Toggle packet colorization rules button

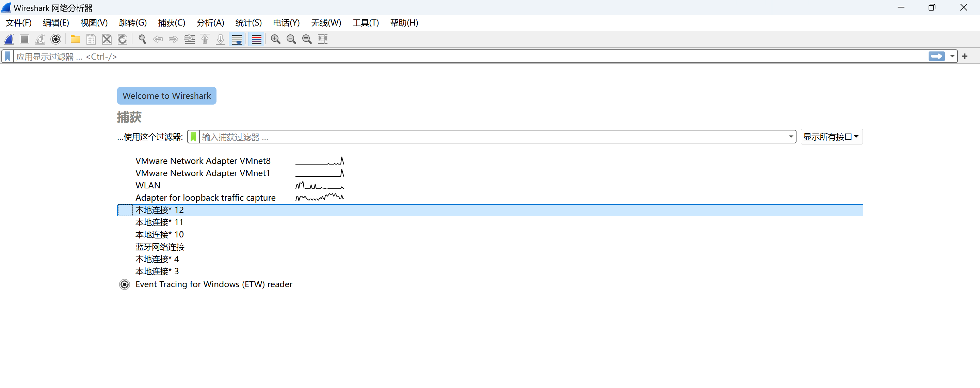pos(256,39)
